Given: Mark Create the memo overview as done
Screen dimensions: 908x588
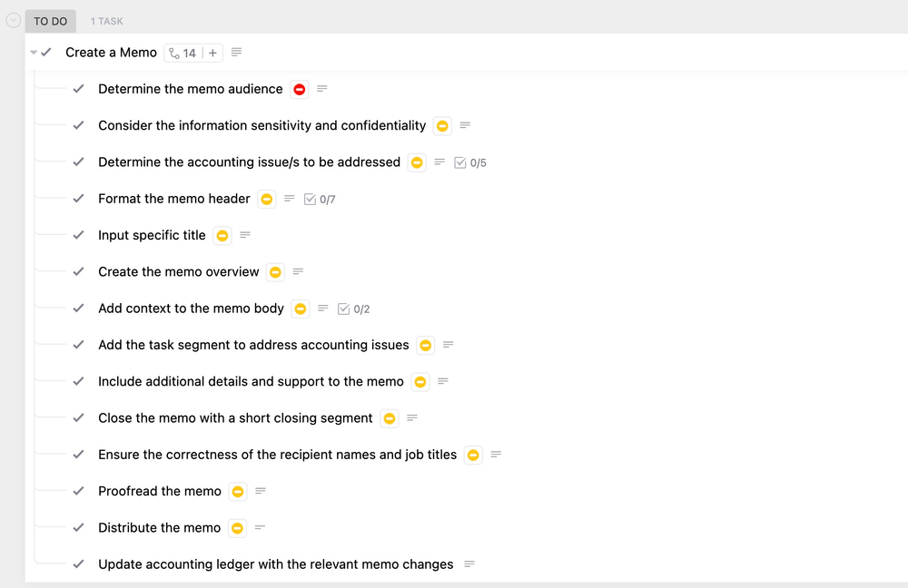Looking at the screenshot, I should coord(79,271).
